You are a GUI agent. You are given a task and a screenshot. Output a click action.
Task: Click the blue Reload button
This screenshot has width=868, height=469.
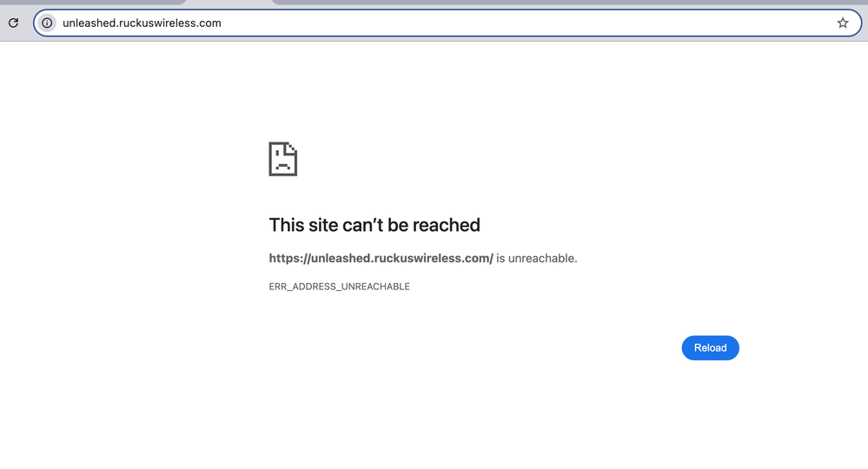click(710, 348)
